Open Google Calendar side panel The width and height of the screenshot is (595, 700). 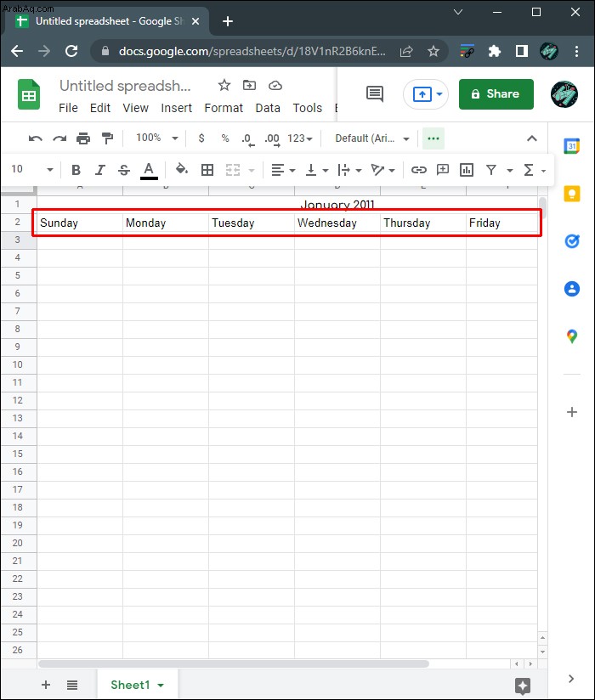point(571,146)
